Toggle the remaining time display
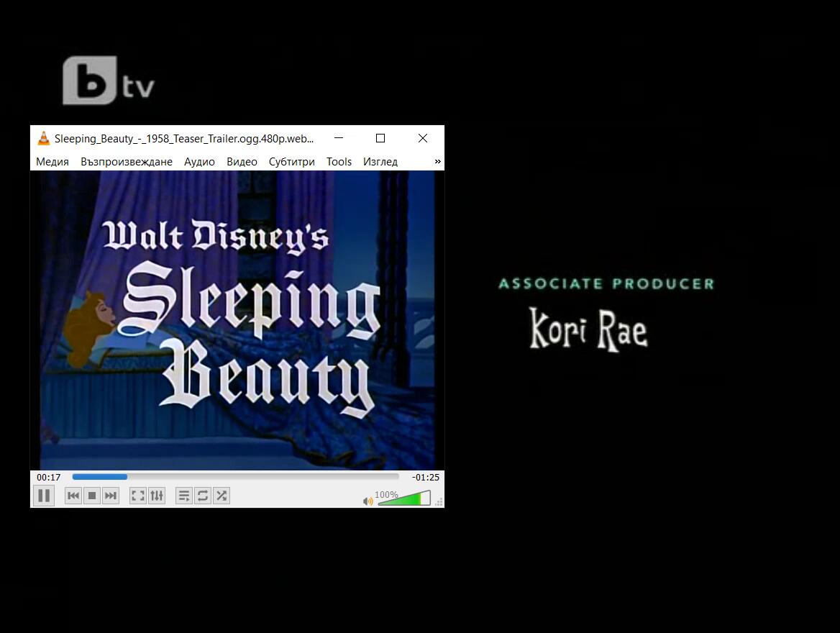The image size is (840, 633). 425,478
